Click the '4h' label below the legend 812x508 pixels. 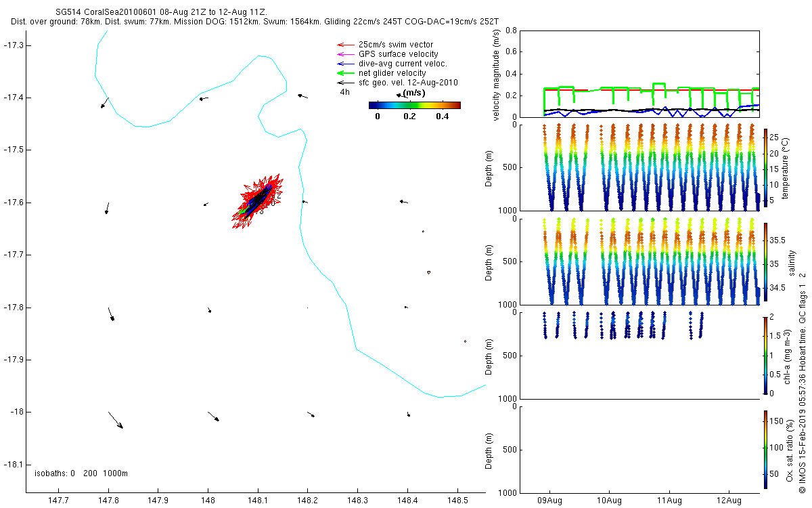tap(344, 92)
